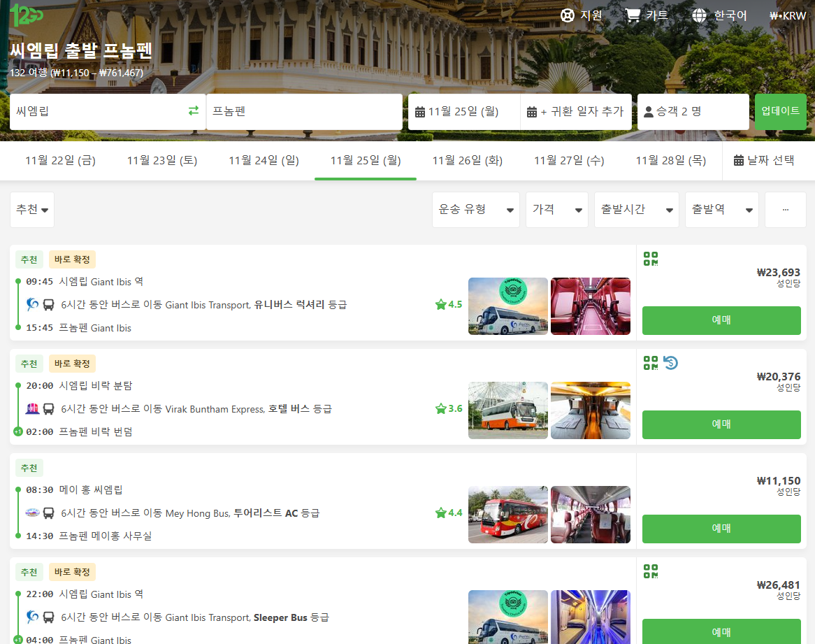Open the more filters ellipsis button
Screen dimensions: 815x644
pos(786,210)
